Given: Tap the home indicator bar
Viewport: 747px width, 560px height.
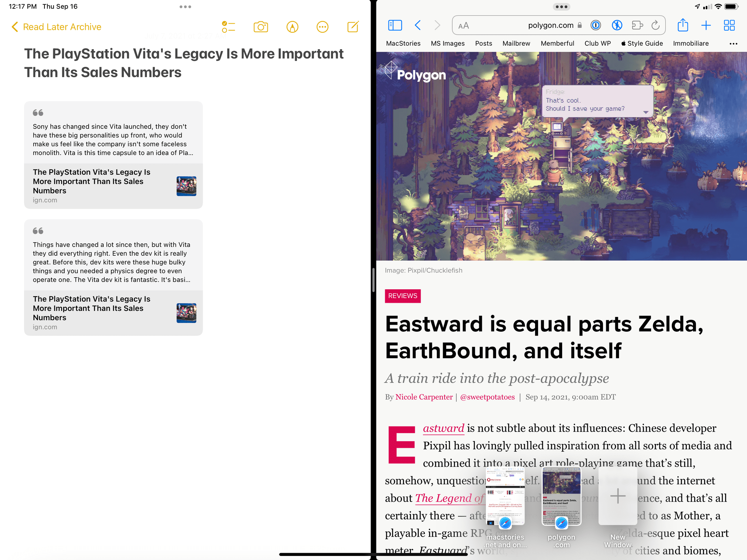Looking at the screenshot, I should coord(373,554).
